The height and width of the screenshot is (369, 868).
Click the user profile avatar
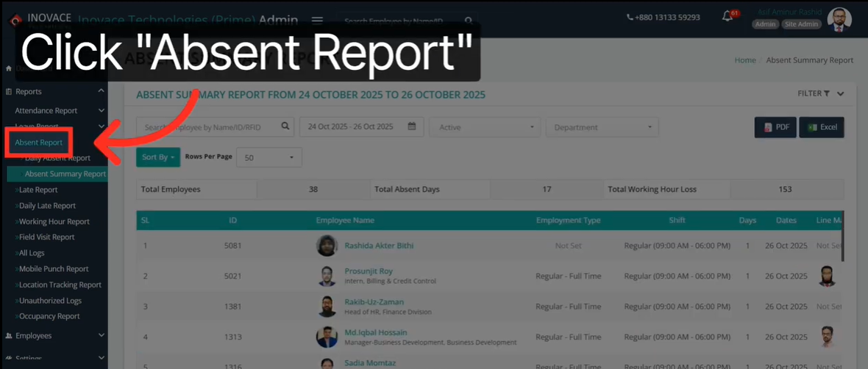click(839, 19)
